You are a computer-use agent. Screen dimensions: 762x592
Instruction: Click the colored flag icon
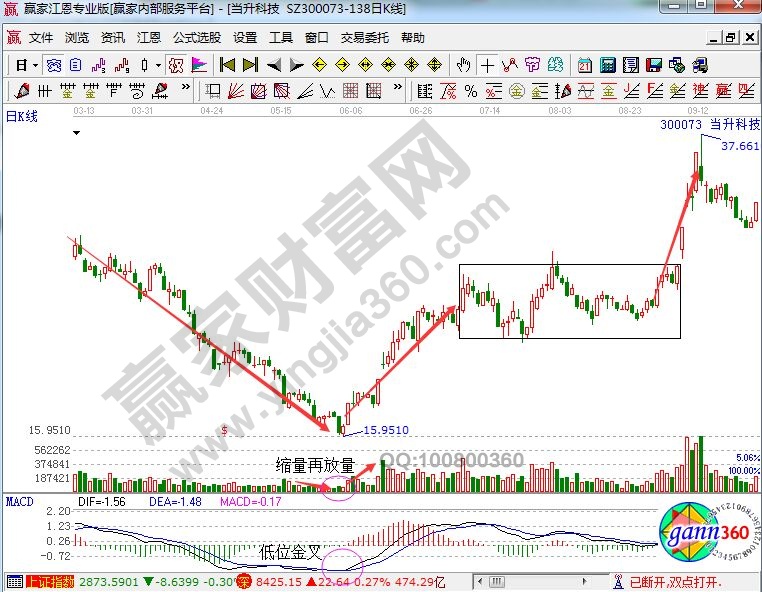pos(199,65)
